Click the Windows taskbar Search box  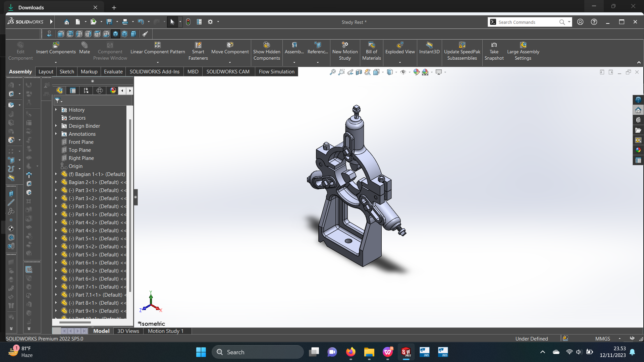coord(258,352)
